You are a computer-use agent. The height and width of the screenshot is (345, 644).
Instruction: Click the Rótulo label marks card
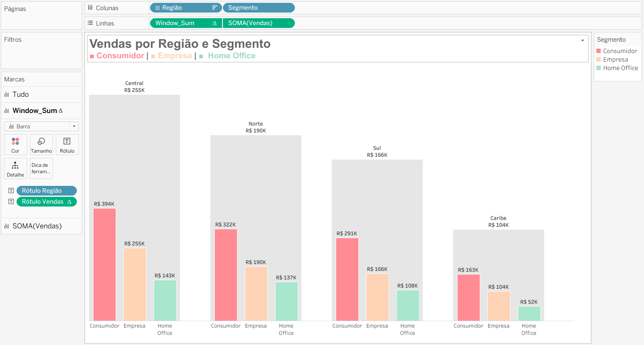point(67,145)
